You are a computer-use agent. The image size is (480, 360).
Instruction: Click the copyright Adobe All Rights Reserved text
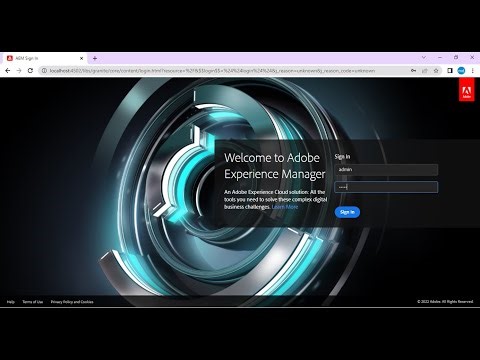(445, 302)
